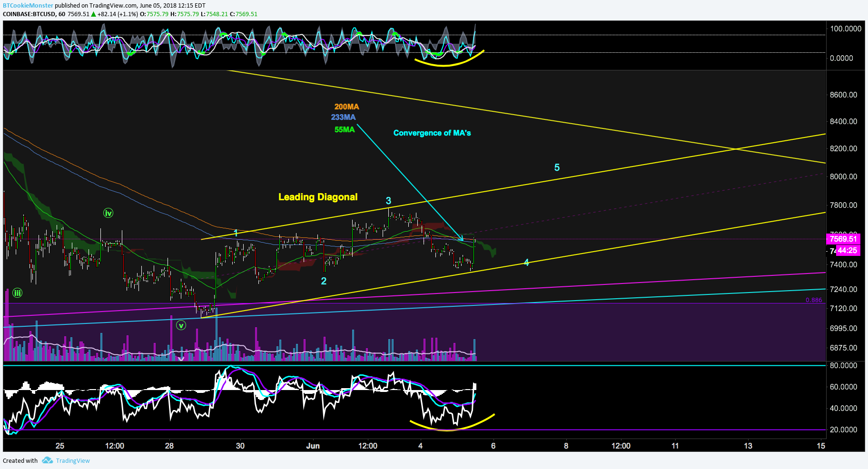
Task: Click the 8600.00 price axis label
Action: 843,95
